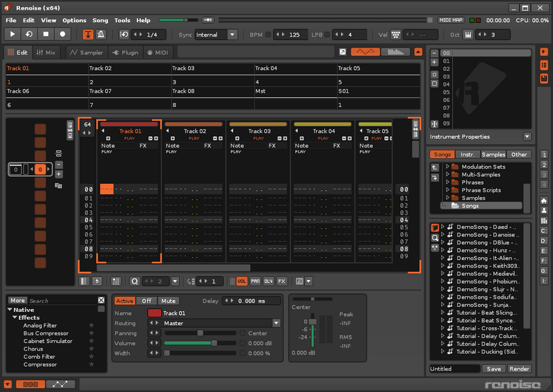Click the Save button

tap(494, 369)
